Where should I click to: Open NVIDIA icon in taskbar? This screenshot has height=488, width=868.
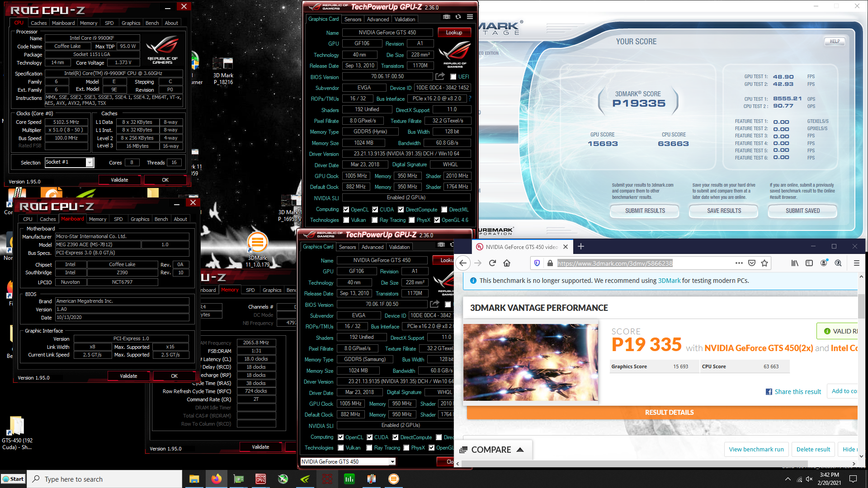305,479
